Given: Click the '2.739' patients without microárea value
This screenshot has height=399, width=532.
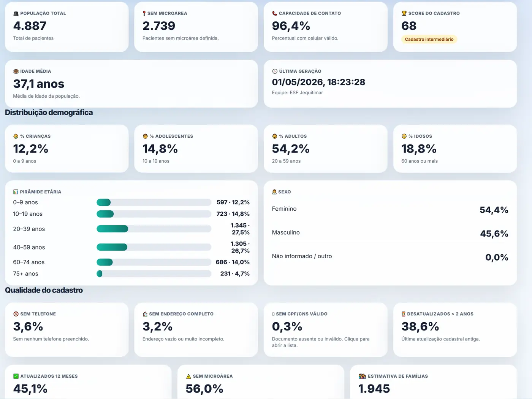Looking at the screenshot, I should click(x=159, y=26).
